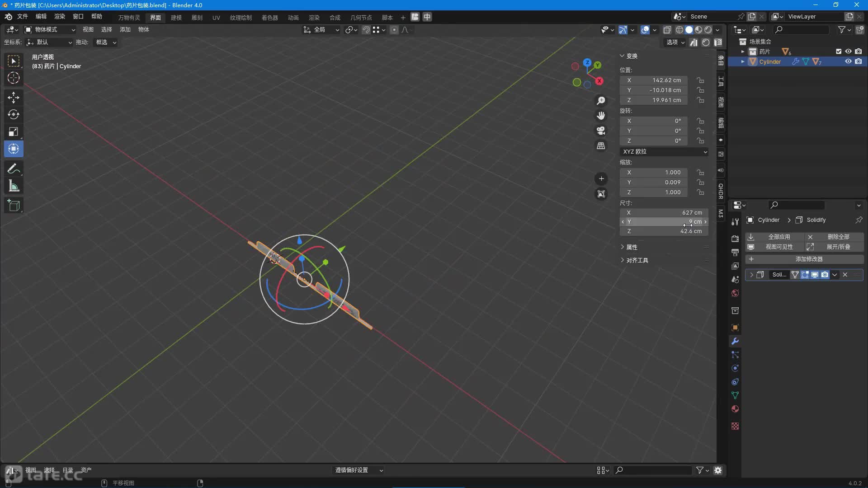This screenshot has height=488, width=868.
Task: Click the zoom magnifier viewport icon
Action: pos(601,100)
